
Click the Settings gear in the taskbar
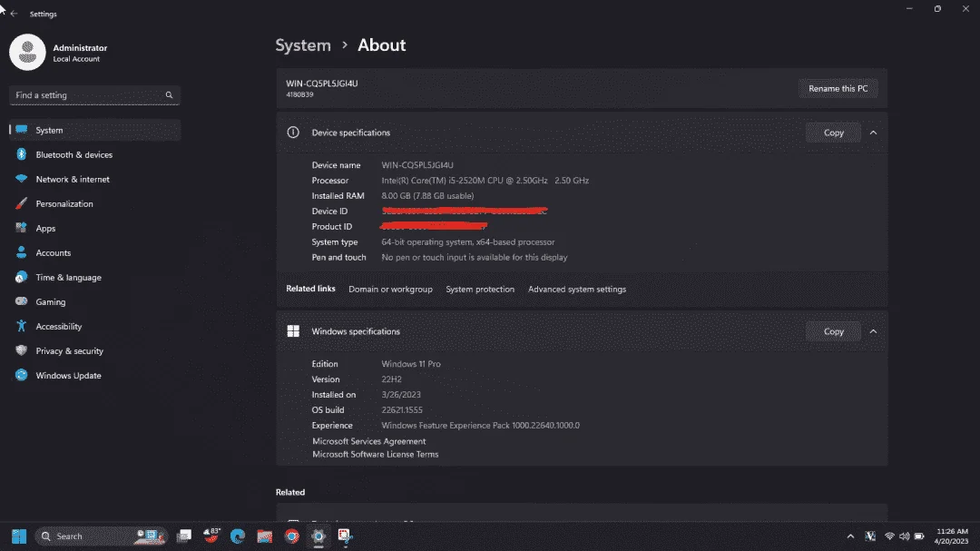[x=318, y=536]
